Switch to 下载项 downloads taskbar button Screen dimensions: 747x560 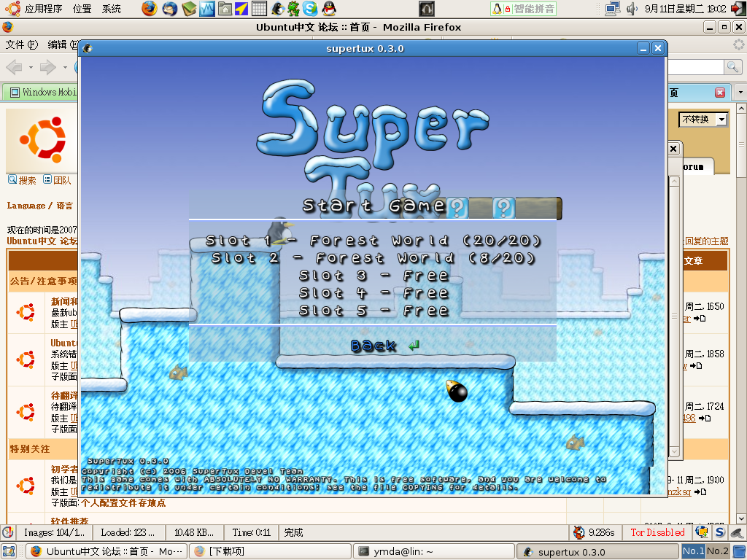pos(270,551)
